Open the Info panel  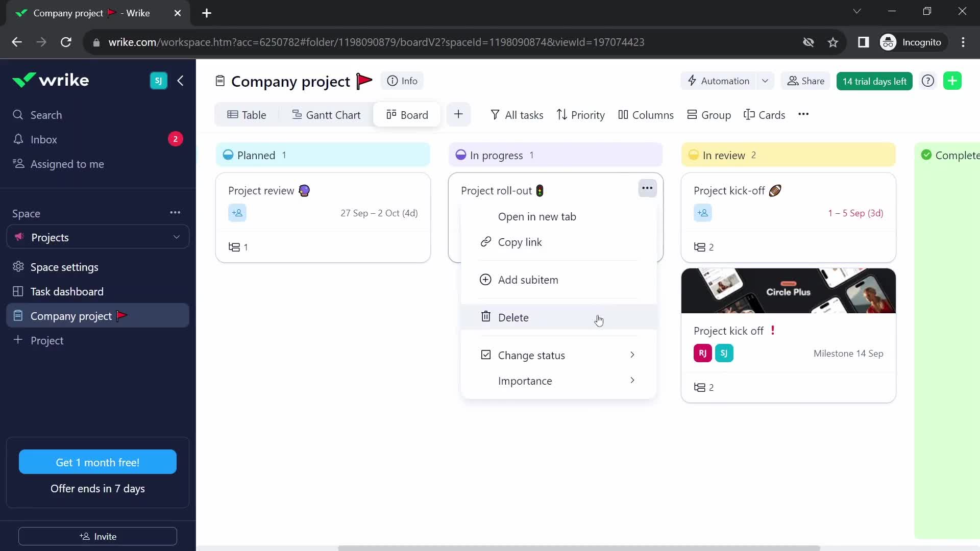pyautogui.click(x=402, y=81)
